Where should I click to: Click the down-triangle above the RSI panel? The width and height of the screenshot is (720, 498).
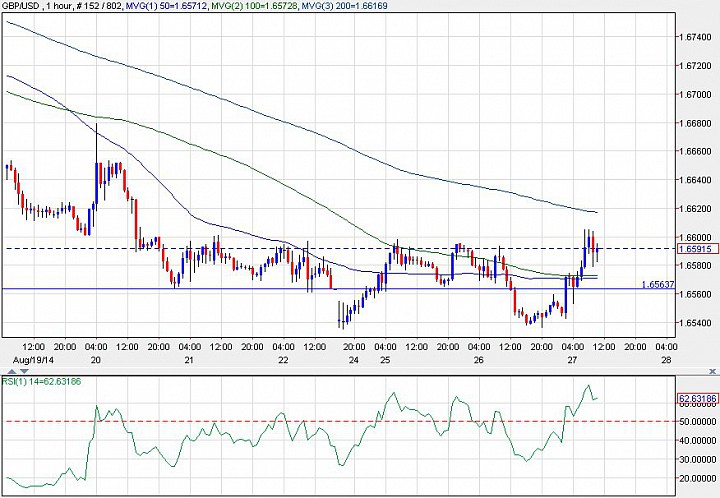point(25,371)
